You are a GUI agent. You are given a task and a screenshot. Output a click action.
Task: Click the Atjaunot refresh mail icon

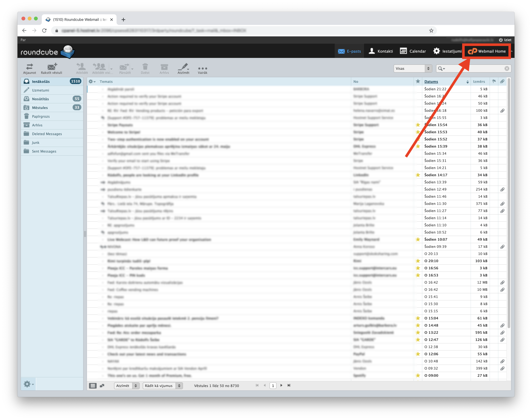click(29, 68)
